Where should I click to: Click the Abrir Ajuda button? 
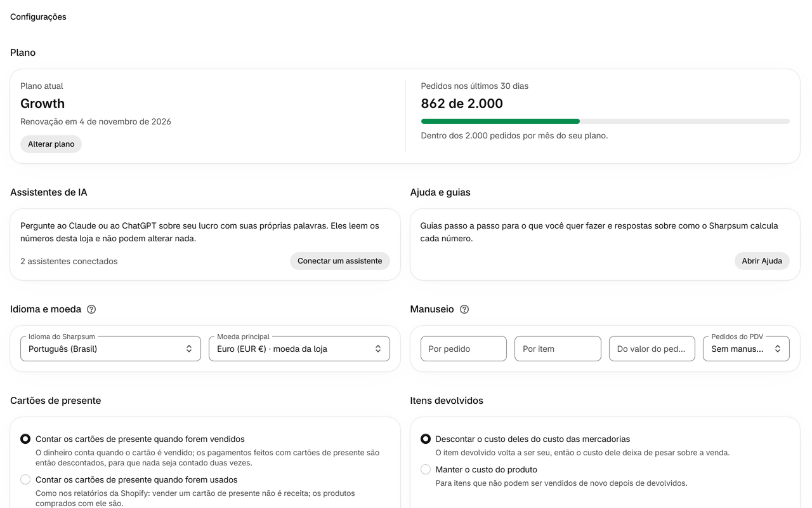point(762,261)
